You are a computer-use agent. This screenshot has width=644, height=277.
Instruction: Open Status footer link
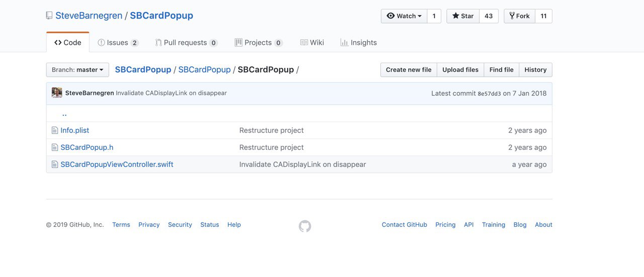click(210, 225)
